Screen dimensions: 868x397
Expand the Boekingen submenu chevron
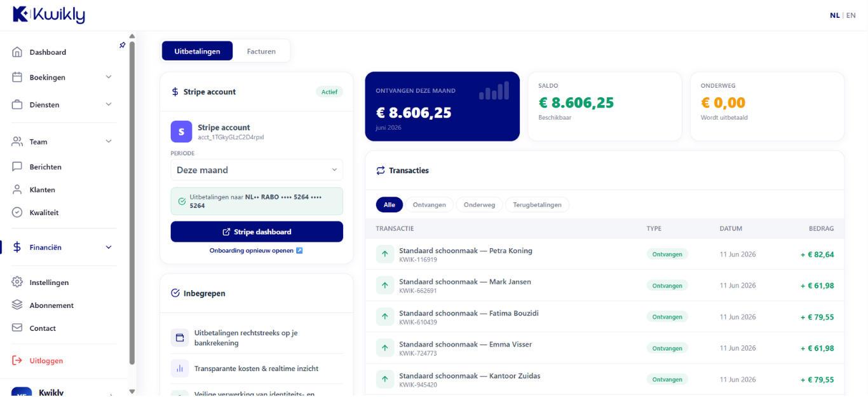pyautogui.click(x=109, y=77)
